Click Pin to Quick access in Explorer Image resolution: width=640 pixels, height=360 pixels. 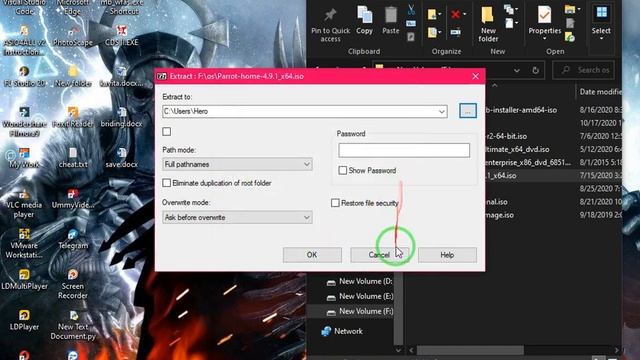tap(330, 25)
